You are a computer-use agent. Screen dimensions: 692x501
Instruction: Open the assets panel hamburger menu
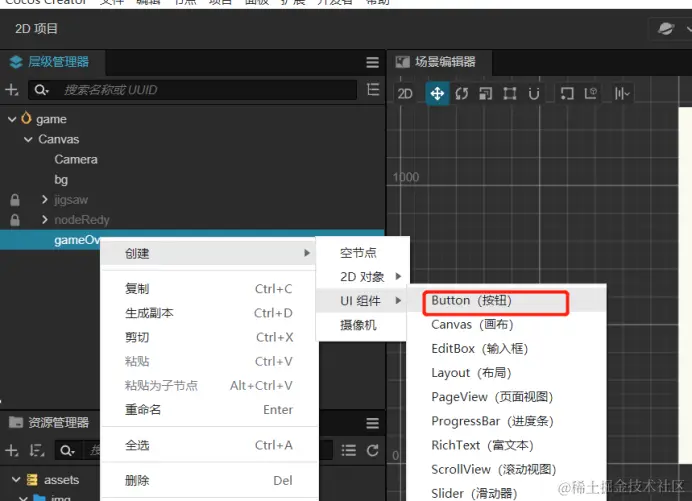tap(372, 423)
